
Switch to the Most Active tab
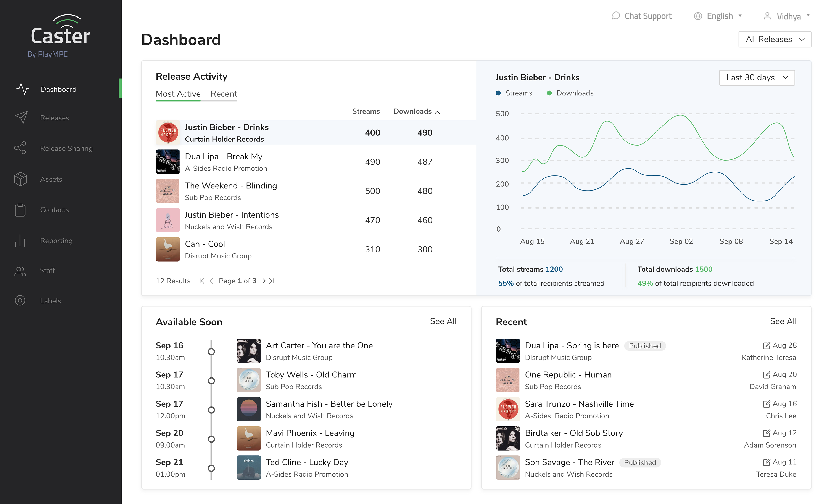178,94
